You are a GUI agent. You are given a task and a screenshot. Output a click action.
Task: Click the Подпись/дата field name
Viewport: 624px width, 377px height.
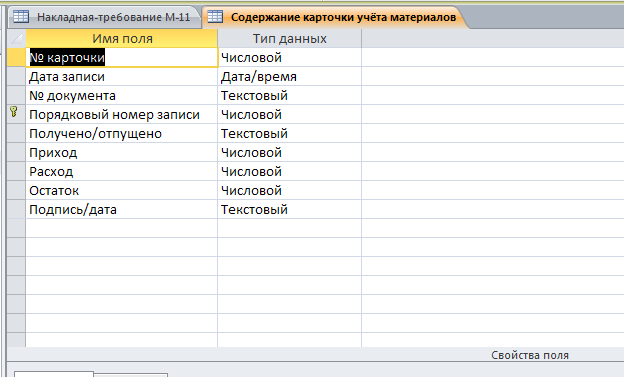[122, 210]
